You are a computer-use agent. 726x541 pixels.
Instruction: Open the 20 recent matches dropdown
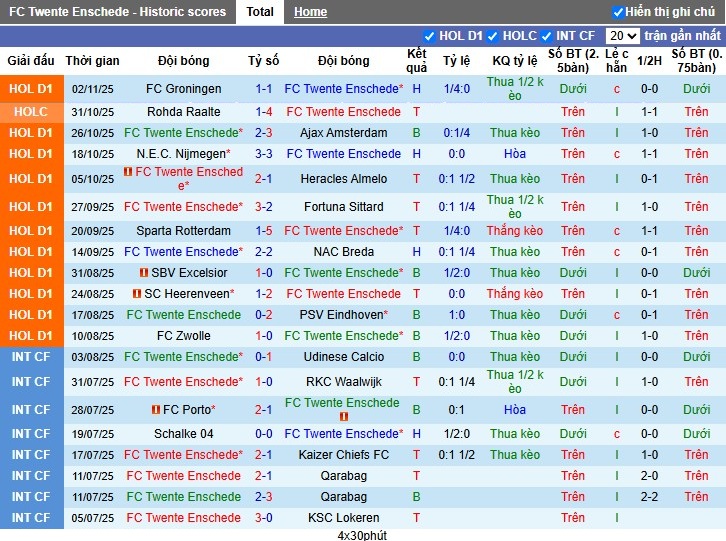pos(622,36)
